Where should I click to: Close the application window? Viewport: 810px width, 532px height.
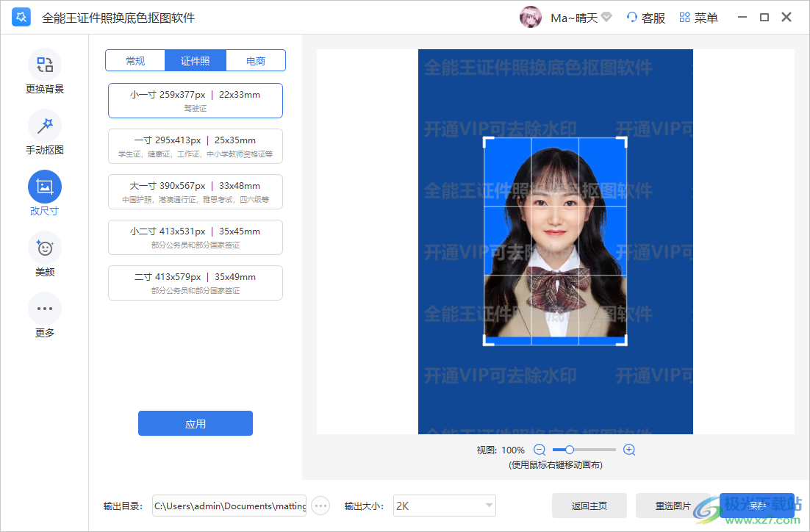(x=786, y=17)
